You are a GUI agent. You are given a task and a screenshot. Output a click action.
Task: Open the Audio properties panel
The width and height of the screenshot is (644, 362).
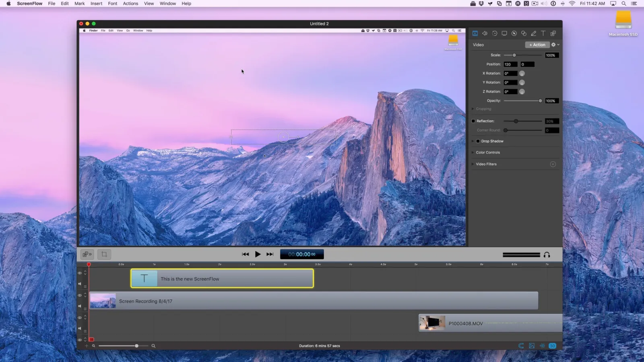click(x=485, y=33)
